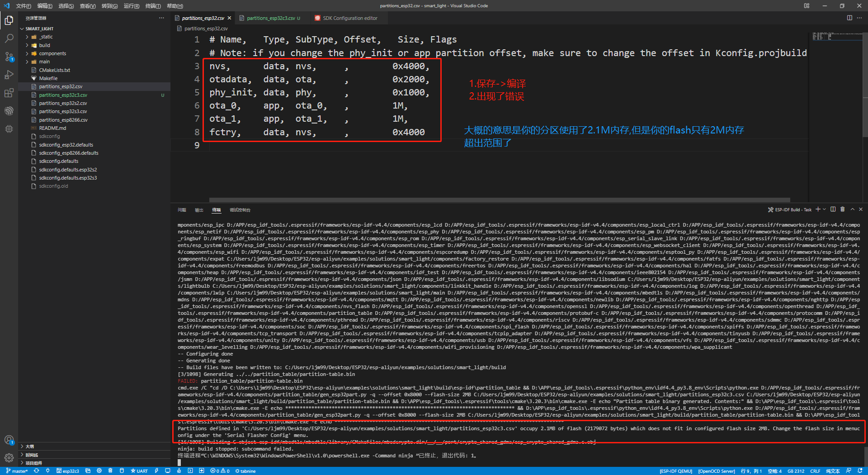Open the Run and Debug view
Image resolution: width=868 pixels, height=475 pixels.
pos(9,75)
